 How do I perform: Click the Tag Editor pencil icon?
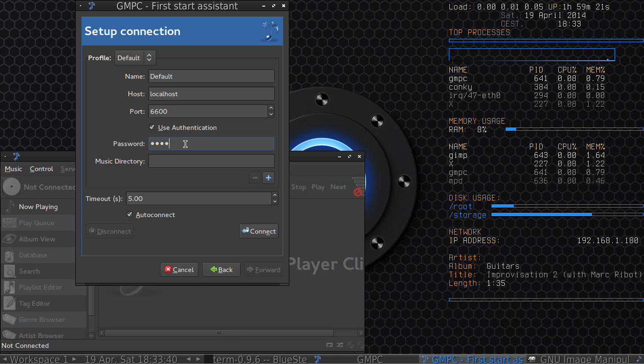point(9,303)
